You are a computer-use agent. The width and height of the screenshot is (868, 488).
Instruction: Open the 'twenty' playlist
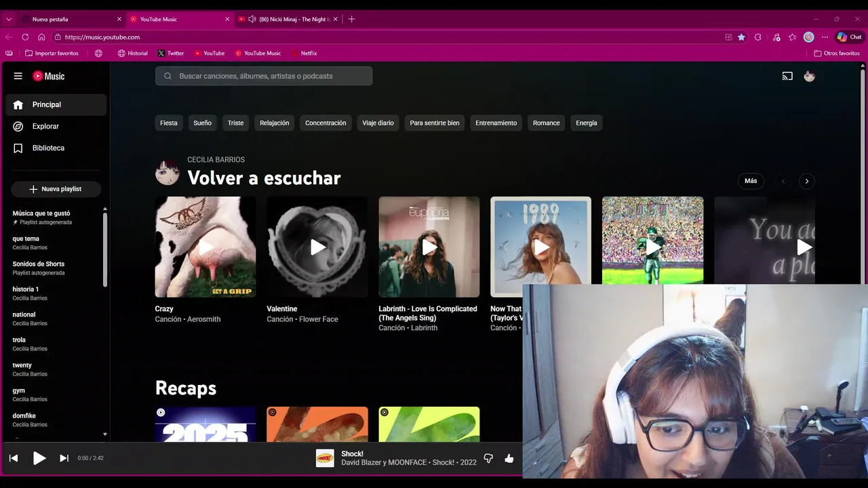coord(56,369)
